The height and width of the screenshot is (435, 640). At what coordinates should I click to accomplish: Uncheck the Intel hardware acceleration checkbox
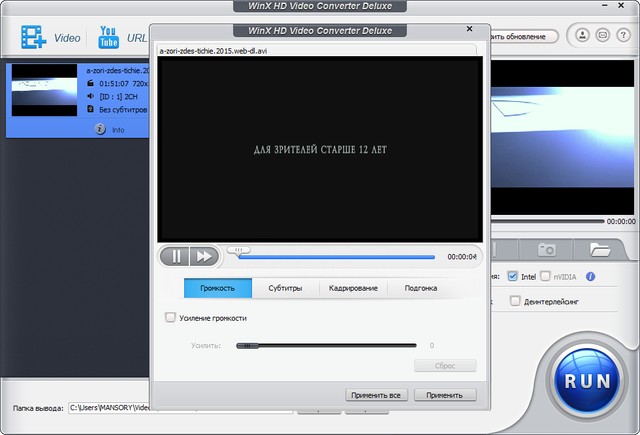[x=513, y=276]
